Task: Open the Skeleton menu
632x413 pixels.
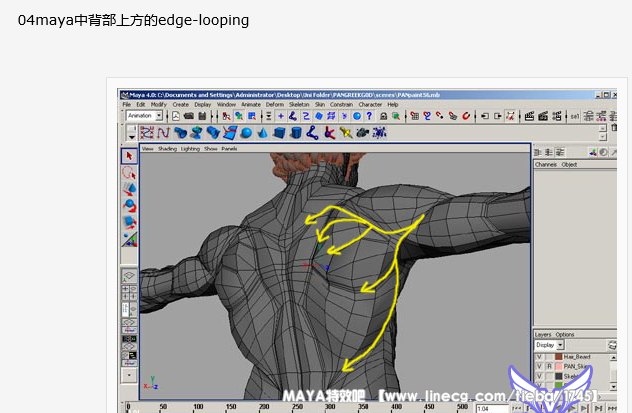Action: [x=299, y=104]
